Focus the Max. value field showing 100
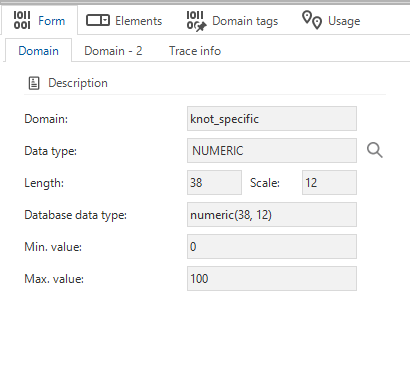Image resolution: width=410 pixels, height=378 pixels. click(272, 279)
